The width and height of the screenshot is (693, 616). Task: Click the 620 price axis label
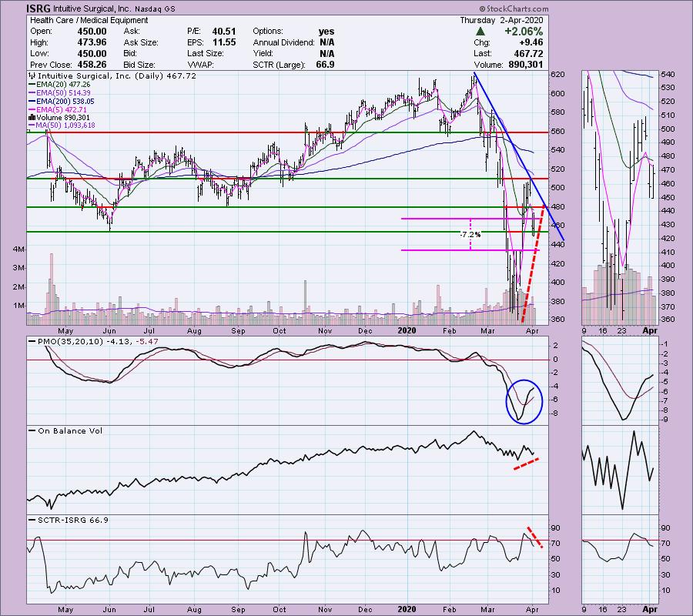pyautogui.click(x=557, y=75)
